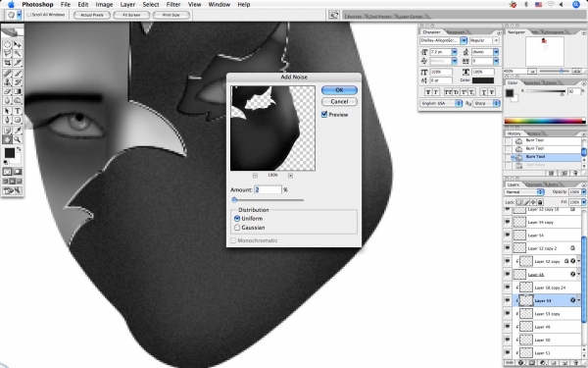Click Faux Bold in Character panel
Screen dimensions: 588x368
428,92
